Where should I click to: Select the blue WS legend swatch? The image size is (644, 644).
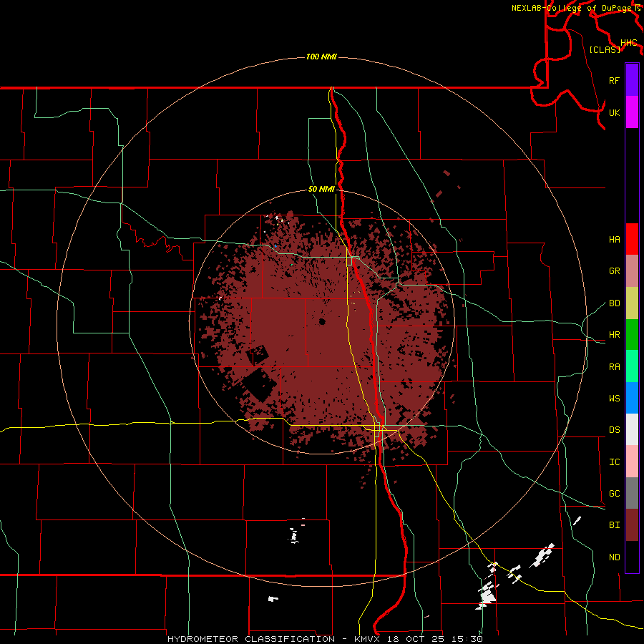click(632, 398)
